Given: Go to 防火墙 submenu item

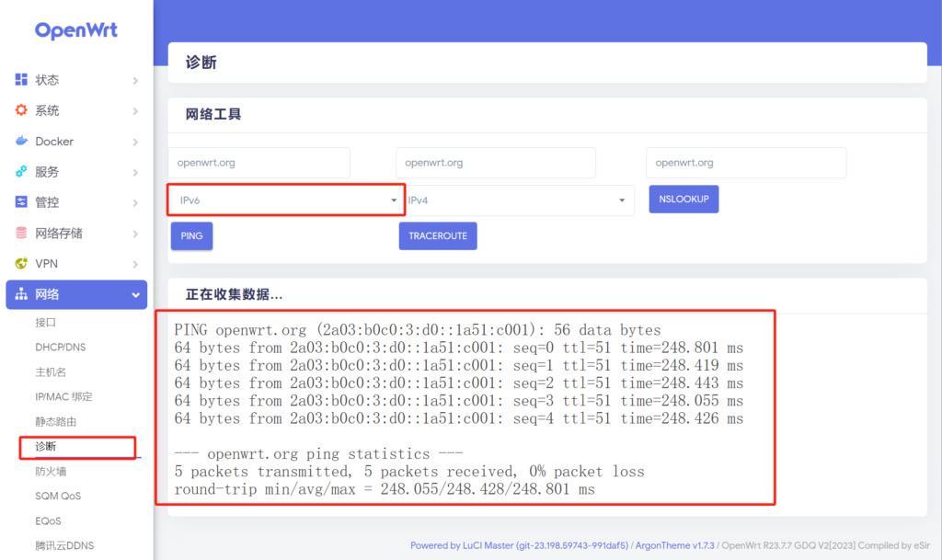Looking at the screenshot, I should coord(51,471).
